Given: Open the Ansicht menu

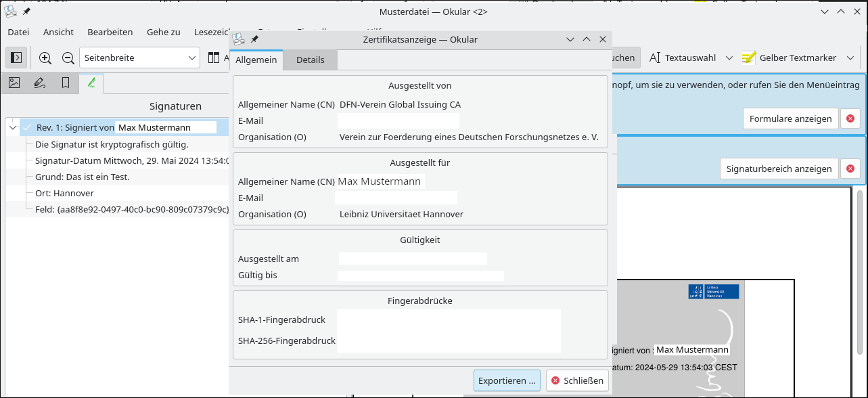Looking at the screenshot, I should pyautogui.click(x=58, y=32).
